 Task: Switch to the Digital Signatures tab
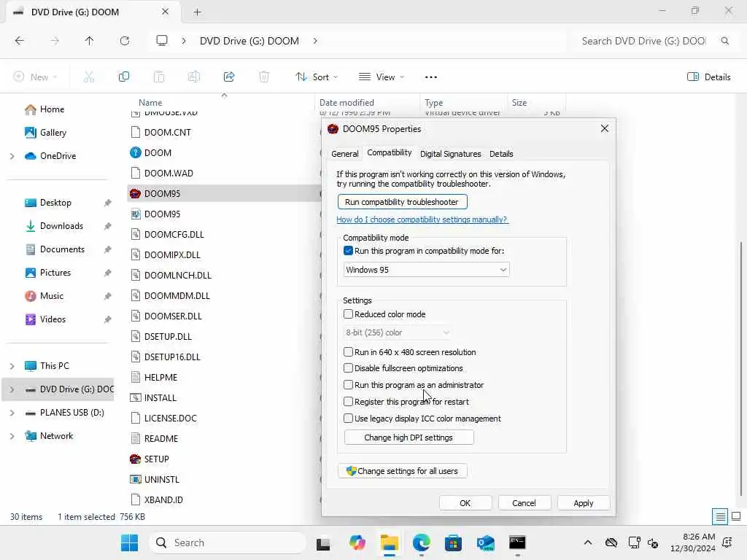[x=450, y=154]
